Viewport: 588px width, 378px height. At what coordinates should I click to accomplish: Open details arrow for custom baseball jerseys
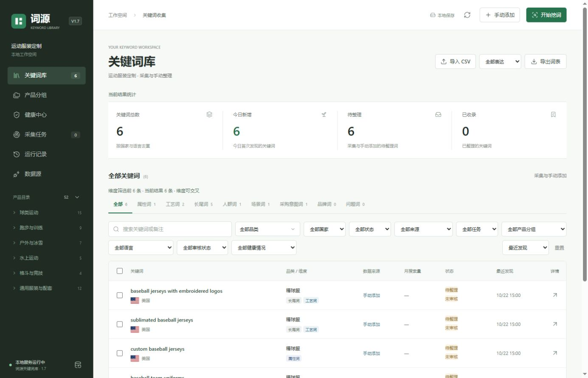coord(555,353)
